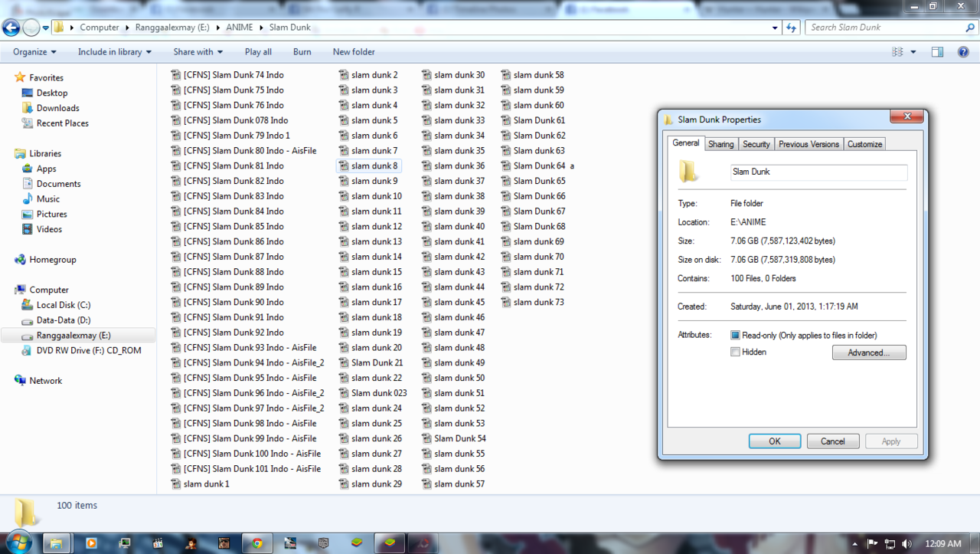Select Homegroup in navigation pane
Screen dimensions: 980x554
coord(52,260)
